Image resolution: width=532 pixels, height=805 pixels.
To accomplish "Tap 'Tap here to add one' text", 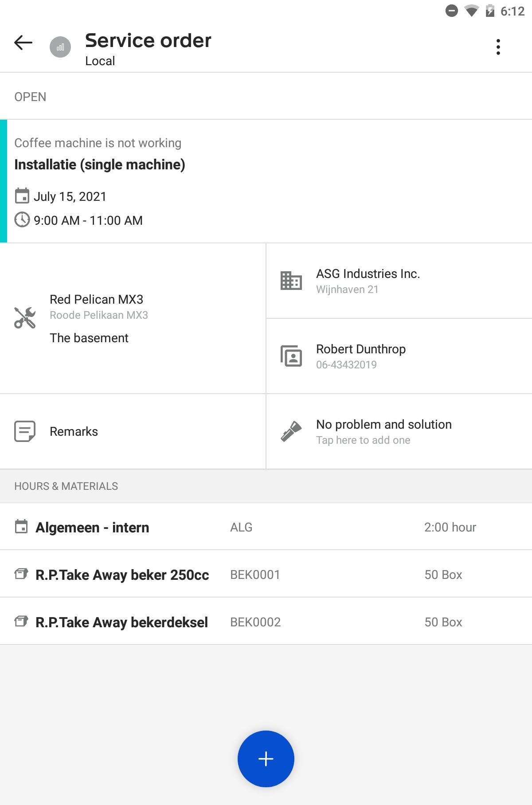I will (363, 440).
